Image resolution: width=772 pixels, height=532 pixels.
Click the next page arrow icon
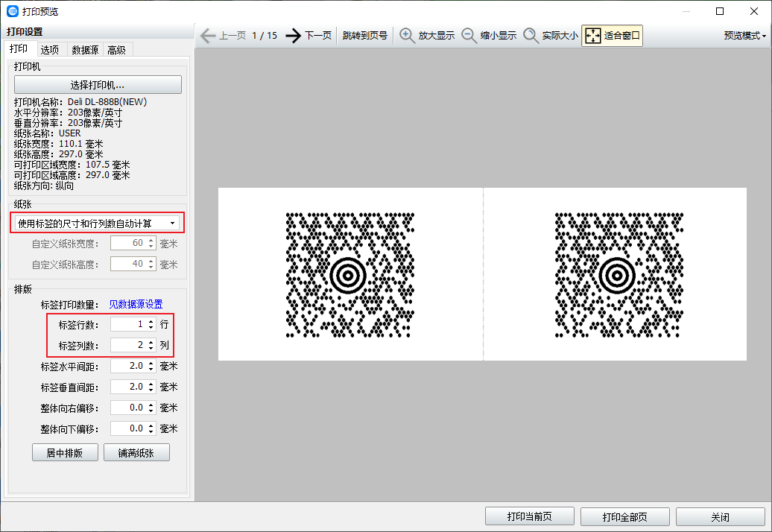coord(294,36)
